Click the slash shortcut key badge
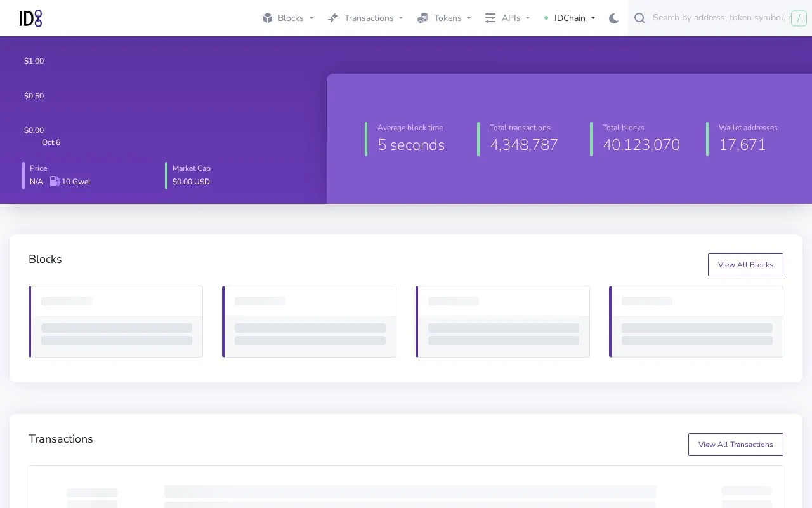Viewport: 812px width, 508px height. 799,18
